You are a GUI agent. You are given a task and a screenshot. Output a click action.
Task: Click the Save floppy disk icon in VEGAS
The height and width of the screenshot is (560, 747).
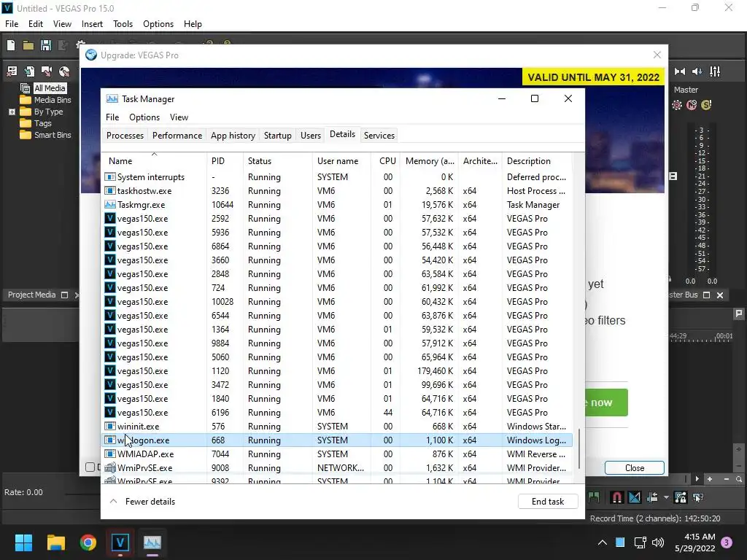point(46,45)
